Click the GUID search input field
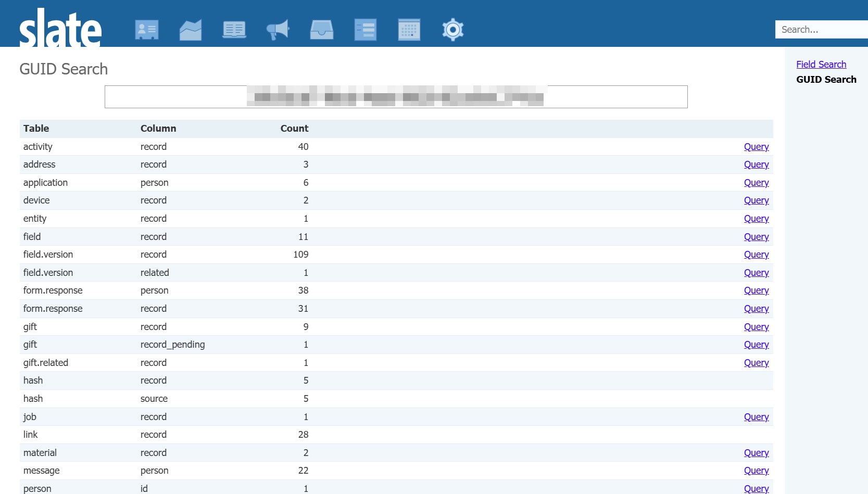Viewport: 868px width, 494px height. point(396,97)
